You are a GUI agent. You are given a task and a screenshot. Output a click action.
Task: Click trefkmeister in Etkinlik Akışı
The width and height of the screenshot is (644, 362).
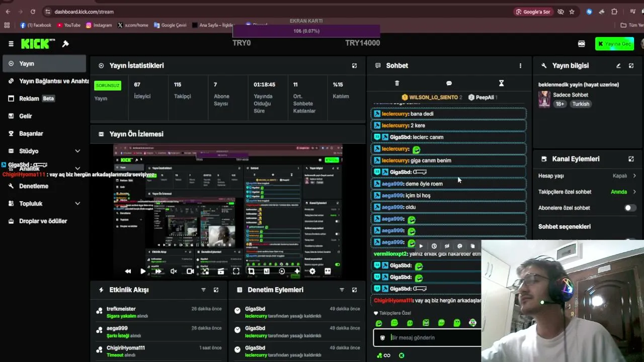tap(121, 309)
